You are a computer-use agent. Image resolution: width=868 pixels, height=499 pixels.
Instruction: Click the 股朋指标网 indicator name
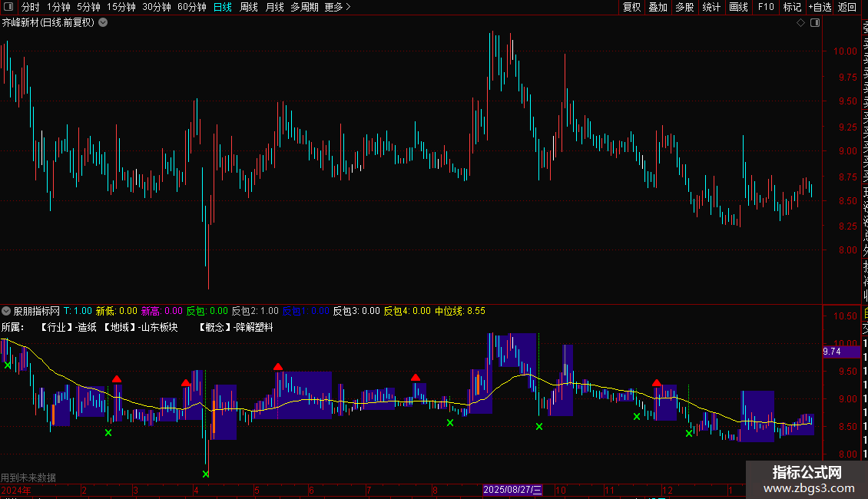pos(37,311)
